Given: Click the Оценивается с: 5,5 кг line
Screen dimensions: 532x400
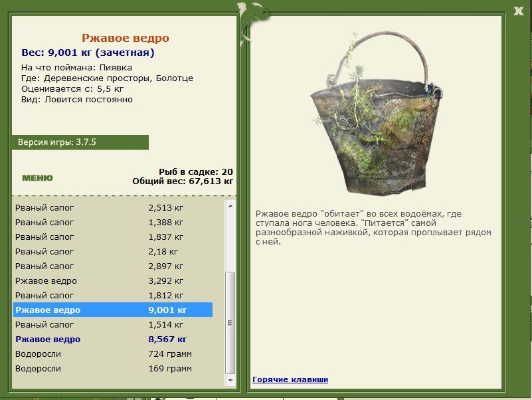Looking at the screenshot, I should 72,88.
